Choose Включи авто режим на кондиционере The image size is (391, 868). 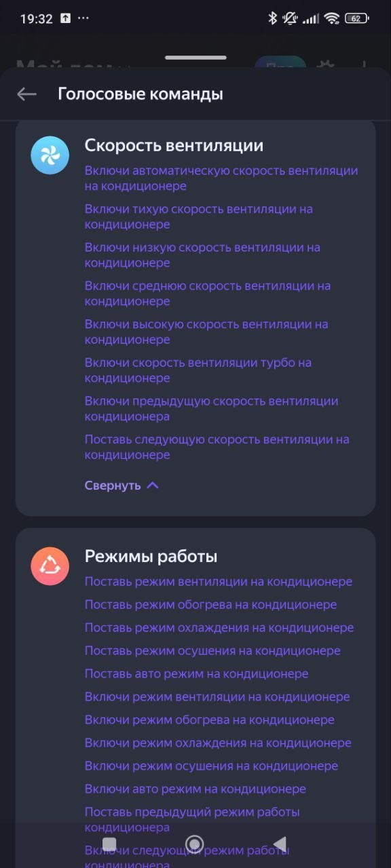195,789
